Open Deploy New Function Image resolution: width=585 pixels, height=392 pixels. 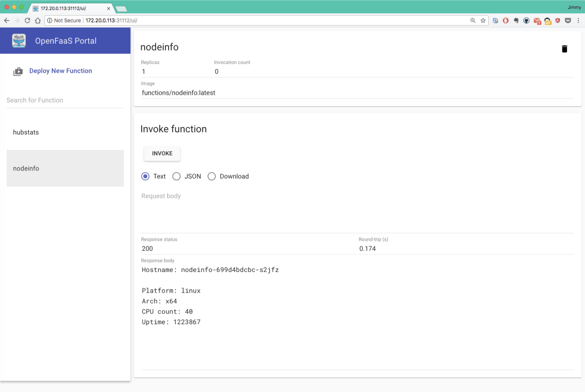pyautogui.click(x=61, y=71)
